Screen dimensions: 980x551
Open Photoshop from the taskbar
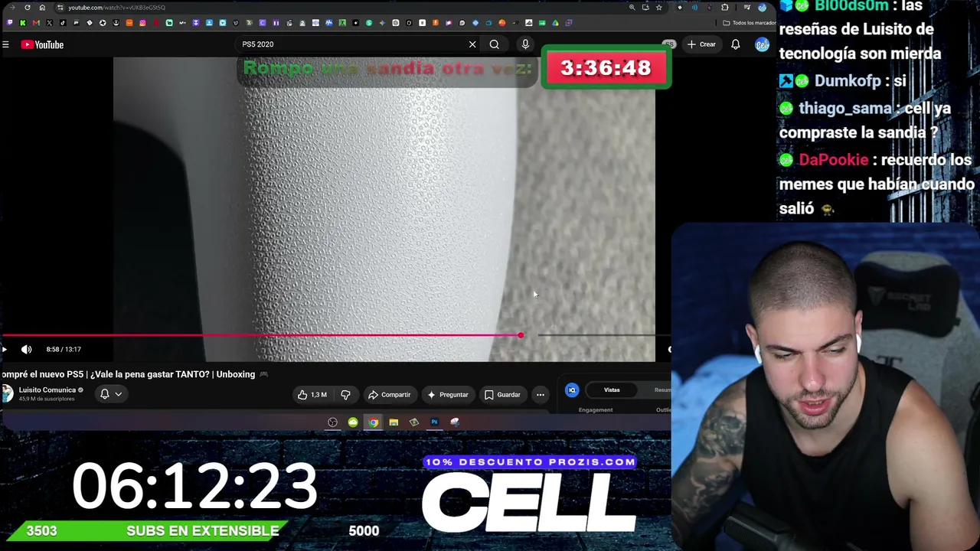point(434,422)
